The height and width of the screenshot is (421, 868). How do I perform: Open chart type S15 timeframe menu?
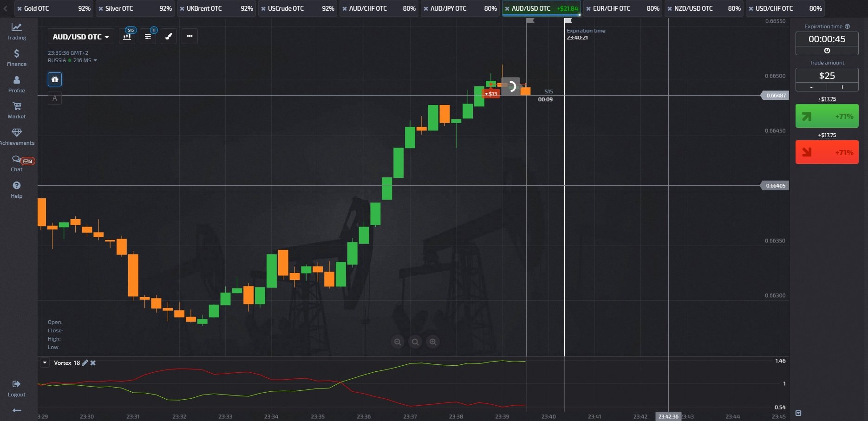[x=127, y=36]
